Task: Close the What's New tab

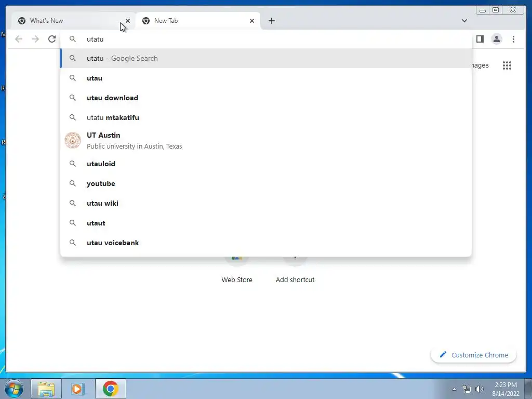Action: coord(128,21)
